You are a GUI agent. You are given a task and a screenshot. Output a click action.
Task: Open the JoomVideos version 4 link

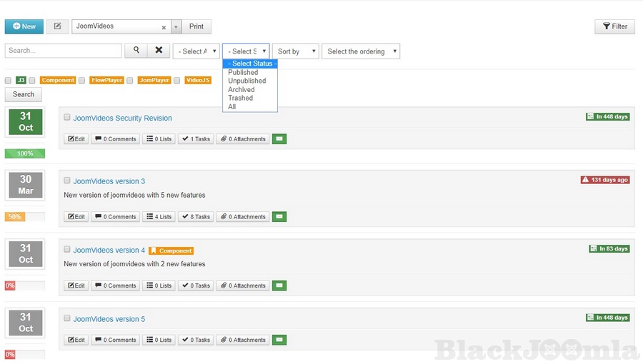point(109,251)
